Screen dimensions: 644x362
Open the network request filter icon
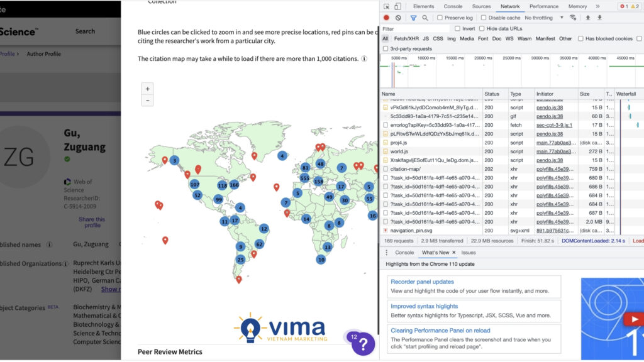[x=414, y=18]
